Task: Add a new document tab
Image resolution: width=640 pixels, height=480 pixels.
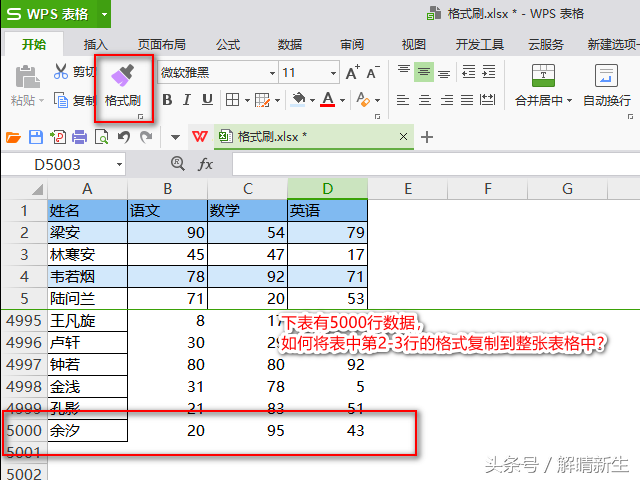Action: click(x=427, y=137)
